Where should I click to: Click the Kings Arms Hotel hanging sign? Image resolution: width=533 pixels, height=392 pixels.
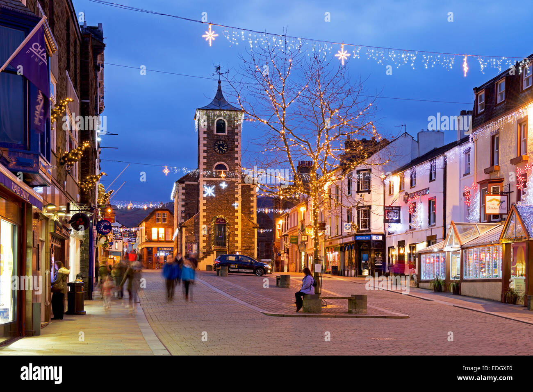click(x=392, y=214)
